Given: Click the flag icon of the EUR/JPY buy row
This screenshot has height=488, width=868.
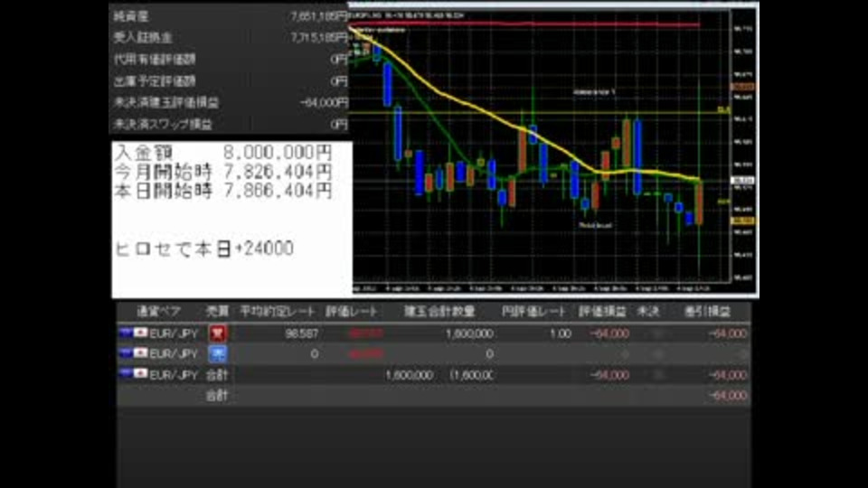Looking at the screenshot, I should pyautogui.click(x=133, y=333).
